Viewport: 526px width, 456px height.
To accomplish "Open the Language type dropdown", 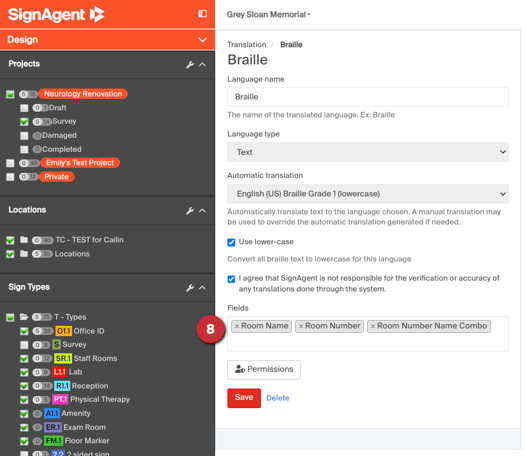I will tap(368, 152).
